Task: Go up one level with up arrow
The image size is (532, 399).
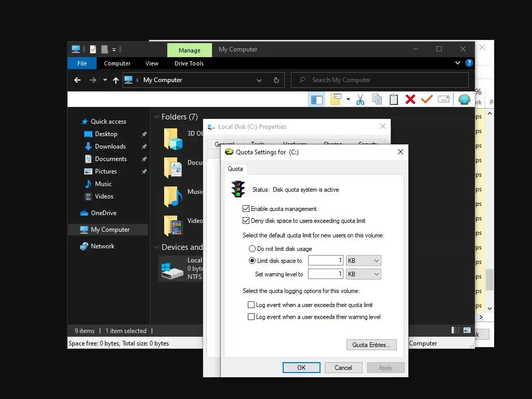Action: click(116, 80)
